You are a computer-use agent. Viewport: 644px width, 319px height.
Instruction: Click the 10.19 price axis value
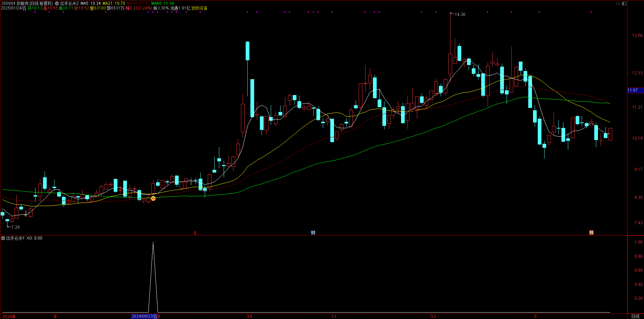[637, 138]
